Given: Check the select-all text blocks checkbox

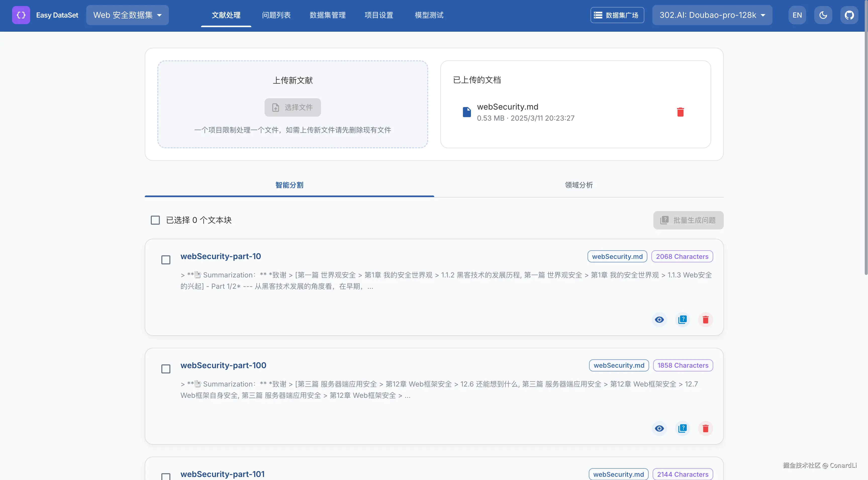Looking at the screenshot, I should (155, 220).
